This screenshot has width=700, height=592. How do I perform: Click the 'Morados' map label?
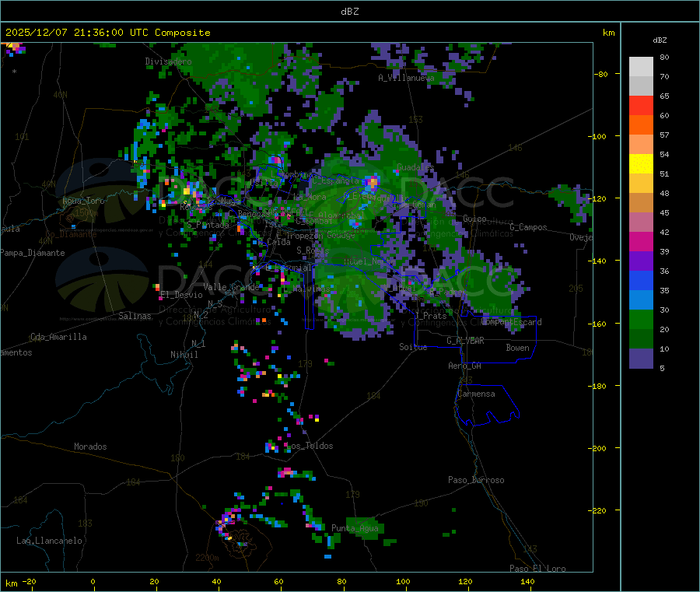(x=90, y=447)
